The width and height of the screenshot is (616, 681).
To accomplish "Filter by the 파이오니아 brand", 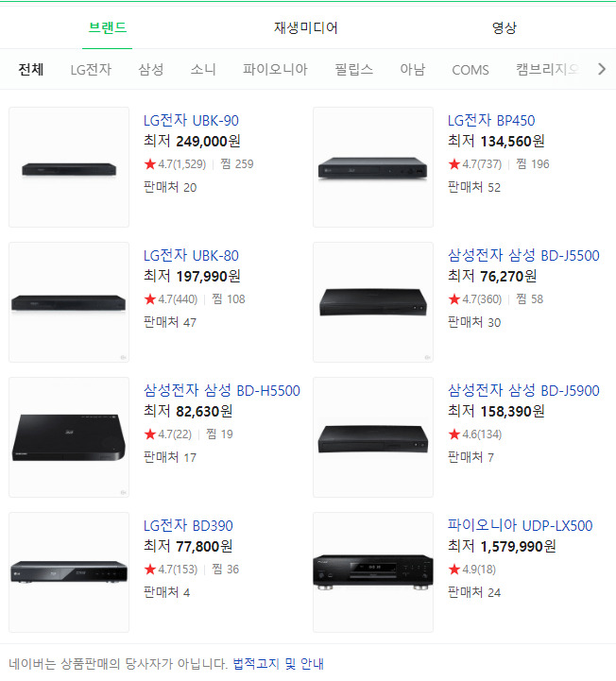I will (275, 69).
